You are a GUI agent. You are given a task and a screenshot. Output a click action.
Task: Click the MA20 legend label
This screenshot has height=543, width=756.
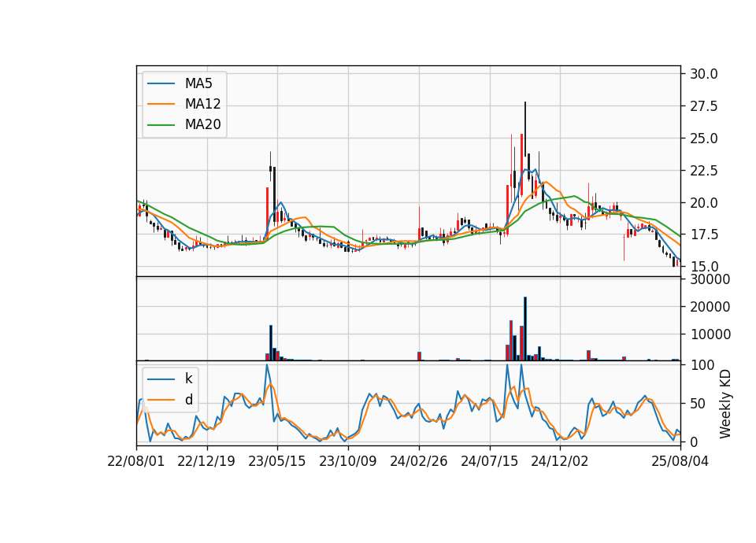click(202, 124)
